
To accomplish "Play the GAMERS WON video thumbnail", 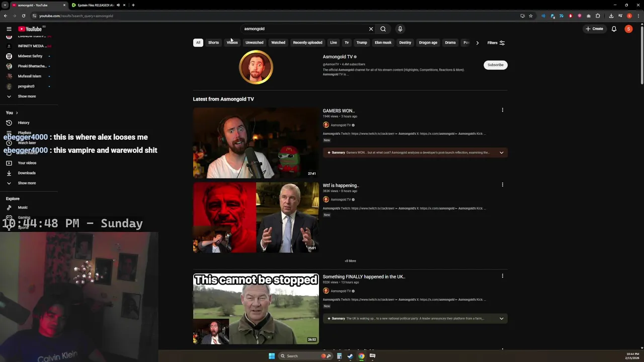I will click(256, 143).
